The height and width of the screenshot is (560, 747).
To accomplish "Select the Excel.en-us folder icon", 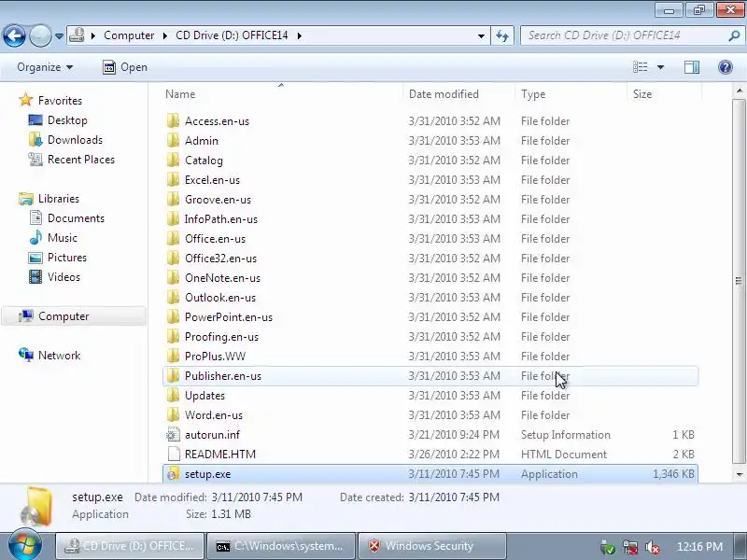I will pyautogui.click(x=173, y=179).
